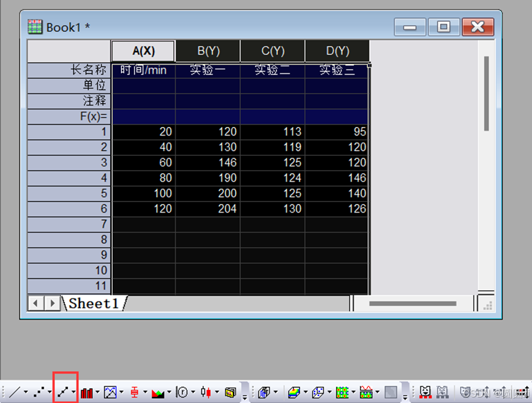This screenshot has width=532, height=403.
Task: Click the 3D scatter plot icon
Action: click(x=318, y=393)
